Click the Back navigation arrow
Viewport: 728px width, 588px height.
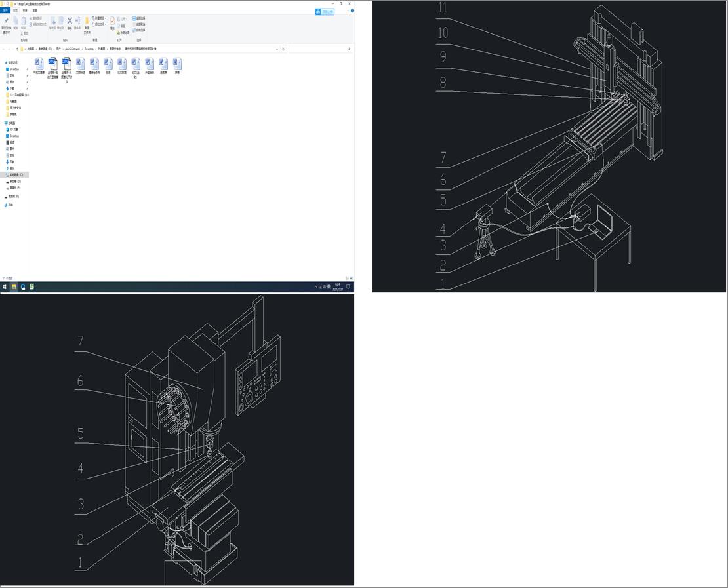[3, 49]
